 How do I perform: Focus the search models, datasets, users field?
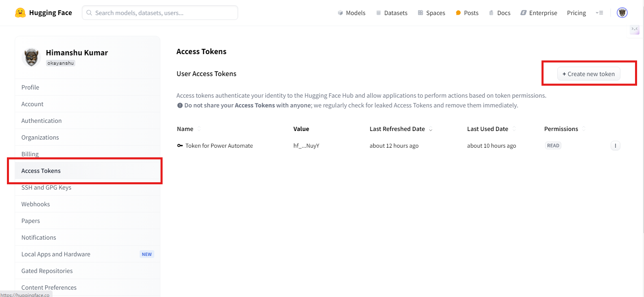[x=160, y=13]
